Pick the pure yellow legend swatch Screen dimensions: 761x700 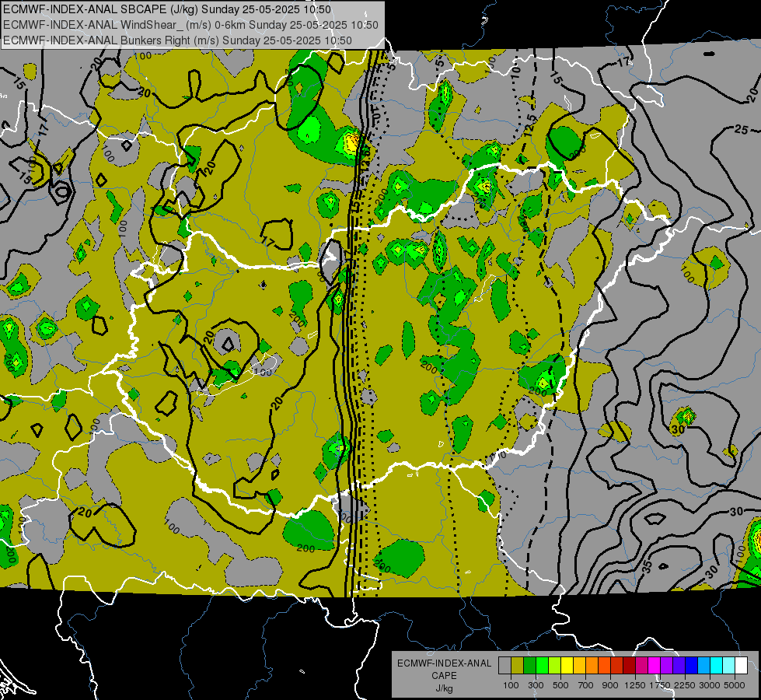click(567, 666)
